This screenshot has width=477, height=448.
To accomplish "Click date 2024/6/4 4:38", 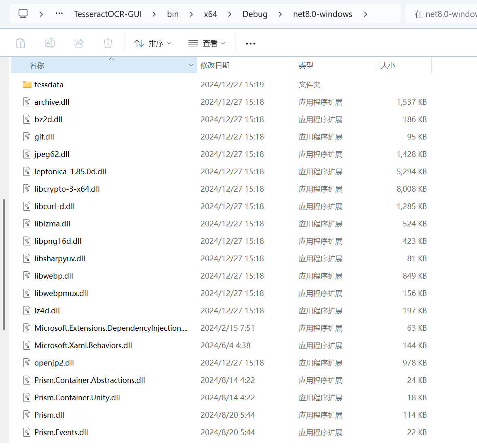I will point(226,345).
